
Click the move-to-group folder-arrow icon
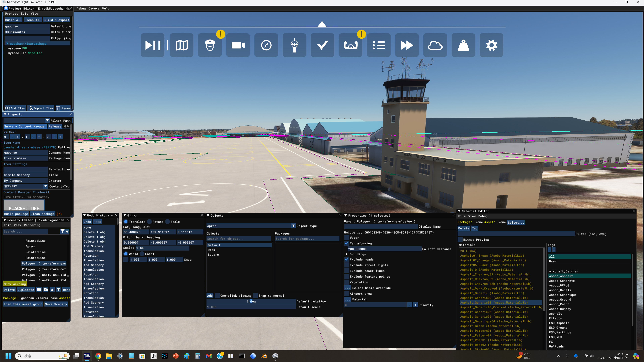45,290
